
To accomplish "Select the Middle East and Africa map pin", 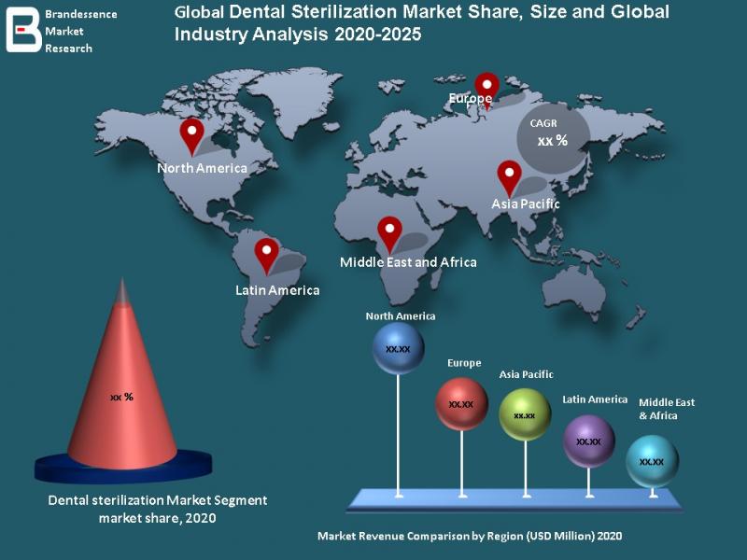I will 389,235.
